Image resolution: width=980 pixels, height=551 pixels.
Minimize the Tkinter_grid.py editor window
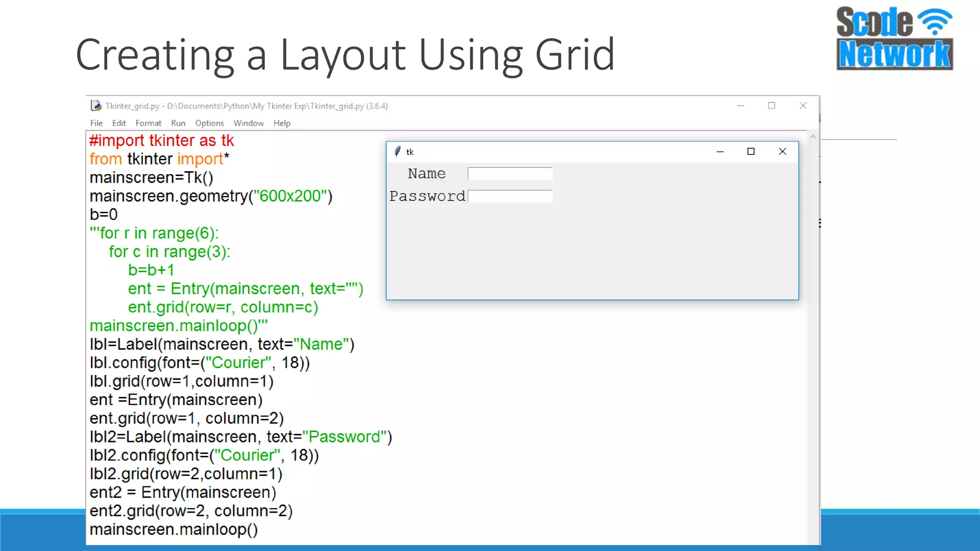pos(741,106)
